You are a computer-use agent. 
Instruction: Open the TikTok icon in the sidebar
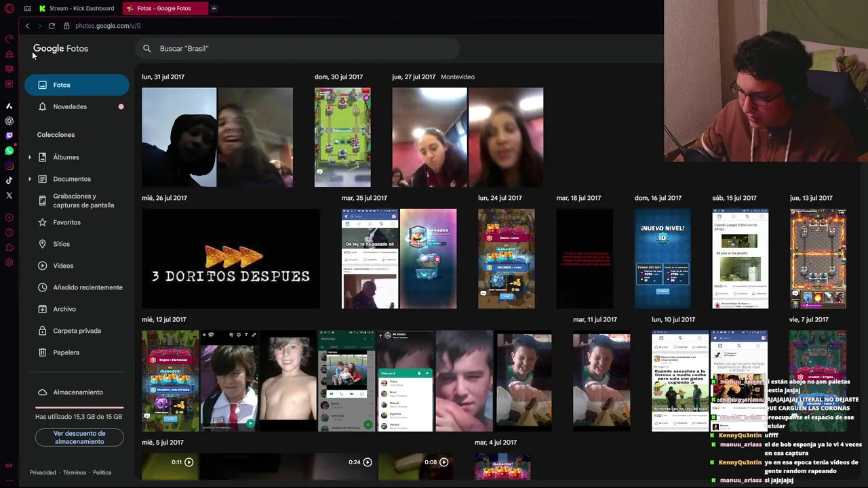point(9,181)
